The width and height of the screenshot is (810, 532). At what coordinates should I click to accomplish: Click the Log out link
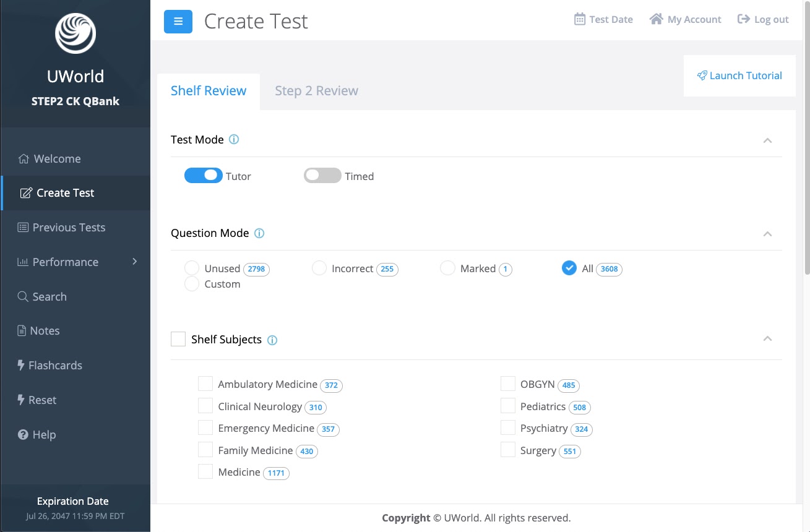(x=763, y=19)
